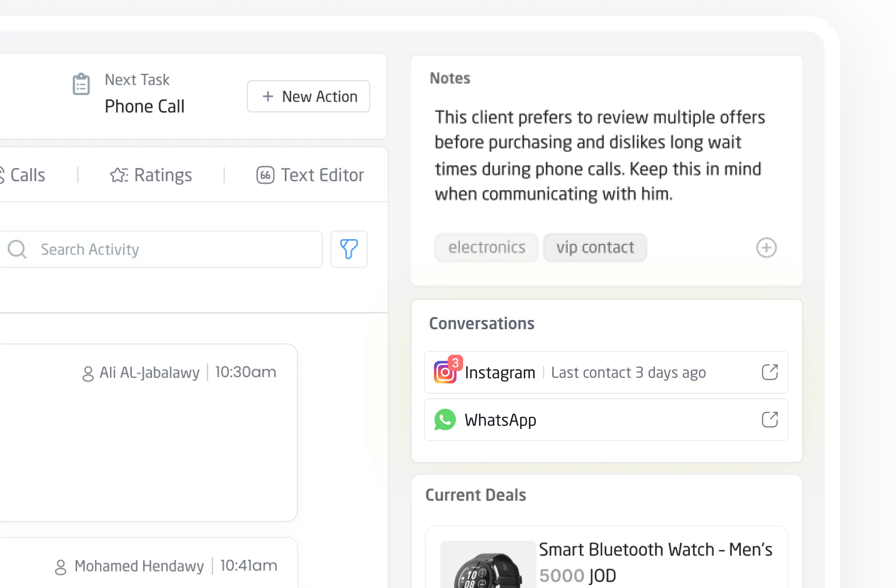The width and height of the screenshot is (896, 588).
Task: Focus the Search Activity field
Action: click(x=161, y=249)
